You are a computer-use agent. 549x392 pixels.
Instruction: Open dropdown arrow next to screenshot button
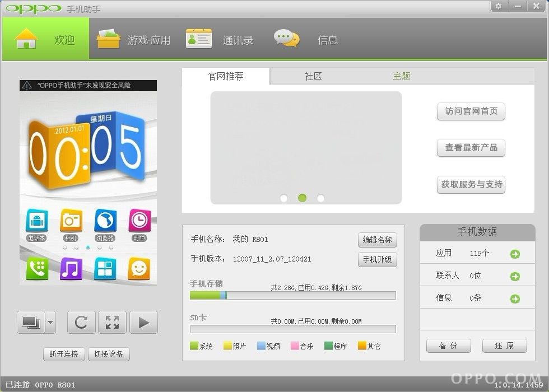click(50, 322)
